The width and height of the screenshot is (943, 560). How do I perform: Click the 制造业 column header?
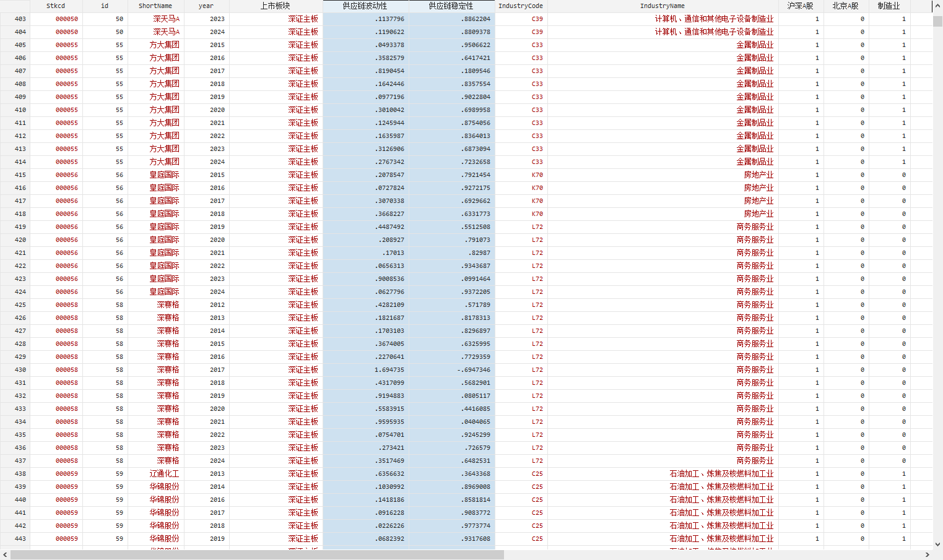[x=889, y=6]
